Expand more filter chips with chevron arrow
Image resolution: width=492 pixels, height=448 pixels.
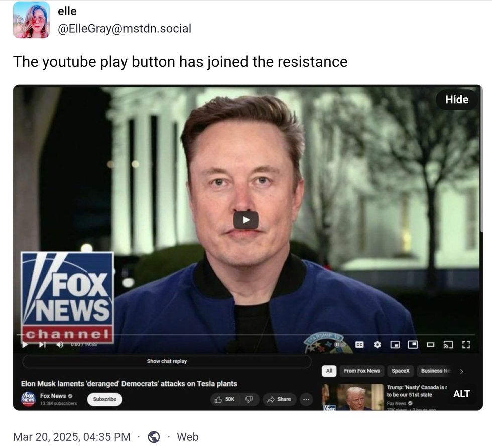[x=461, y=371]
